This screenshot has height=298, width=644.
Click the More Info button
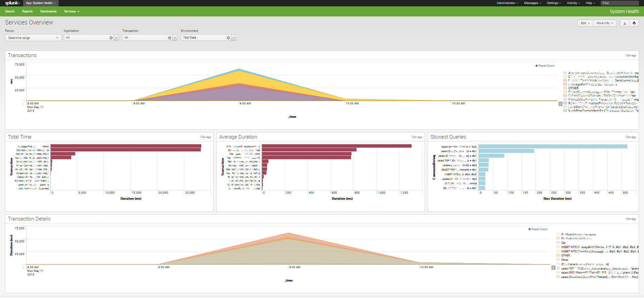(605, 23)
